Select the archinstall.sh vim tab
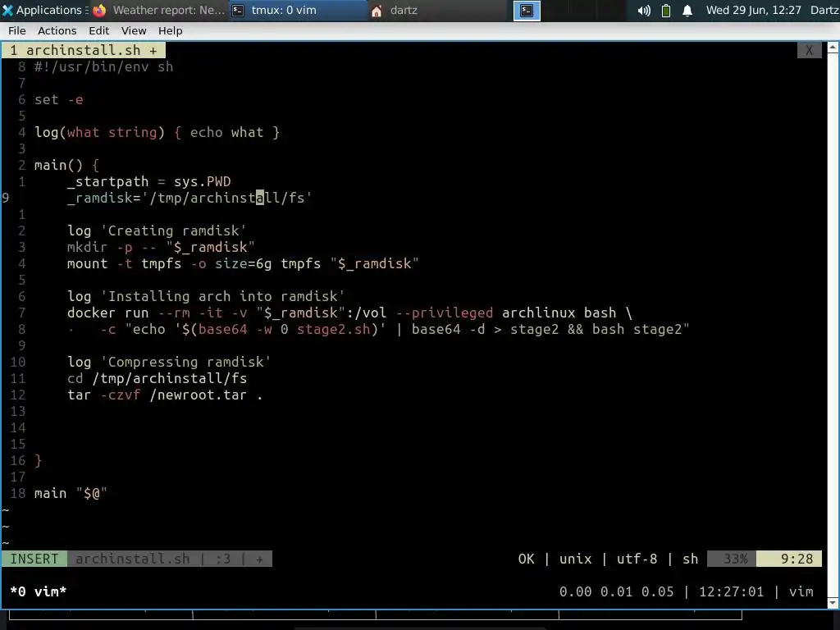The height and width of the screenshot is (630, 840). pyautogui.click(x=84, y=50)
